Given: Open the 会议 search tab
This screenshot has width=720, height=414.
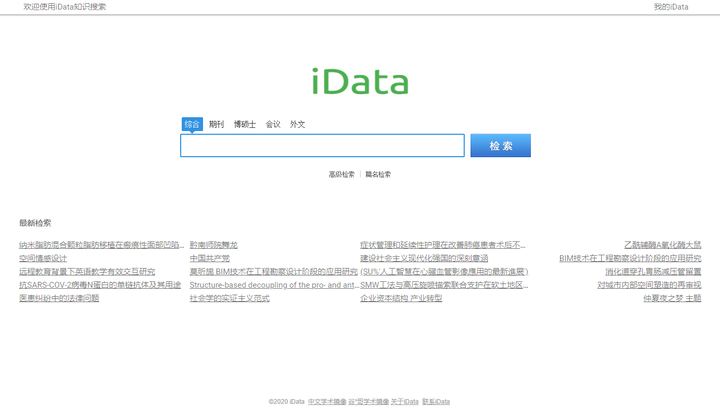Looking at the screenshot, I should coord(273,124).
